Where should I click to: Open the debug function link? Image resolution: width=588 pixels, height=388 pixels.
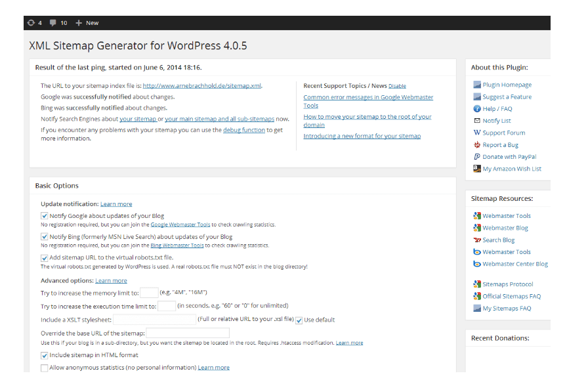coord(243,130)
